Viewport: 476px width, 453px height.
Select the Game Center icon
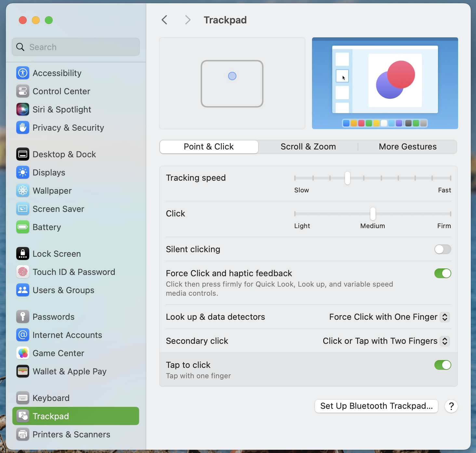(23, 353)
